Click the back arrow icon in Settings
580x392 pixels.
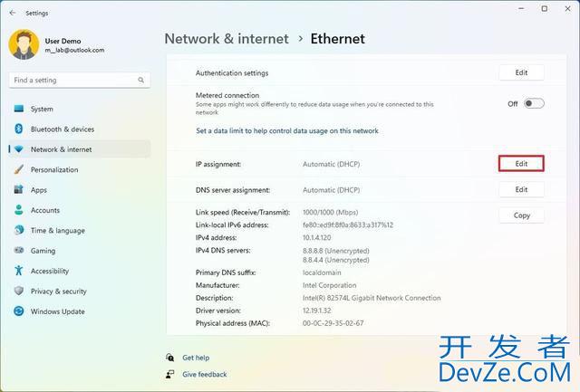point(13,13)
